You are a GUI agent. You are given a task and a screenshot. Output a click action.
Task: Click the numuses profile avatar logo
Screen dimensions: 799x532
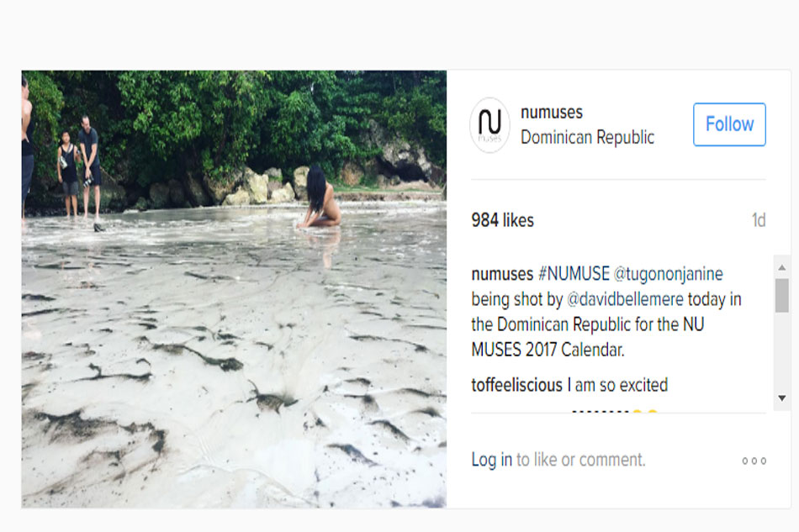489,125
